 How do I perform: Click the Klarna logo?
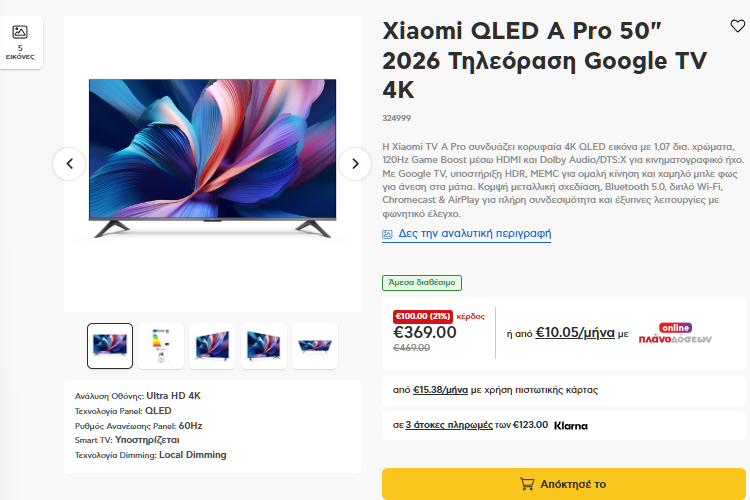[570, 425]
